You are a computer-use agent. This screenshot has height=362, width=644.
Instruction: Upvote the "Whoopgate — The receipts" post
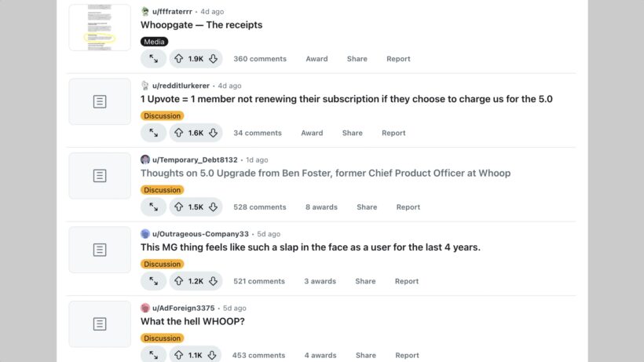click(179, 59)
